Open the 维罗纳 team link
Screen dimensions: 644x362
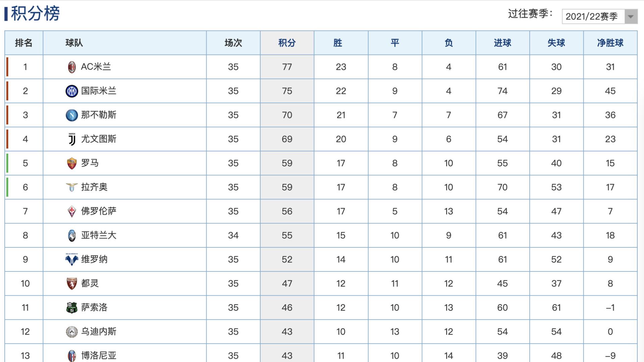pos(94,259)
